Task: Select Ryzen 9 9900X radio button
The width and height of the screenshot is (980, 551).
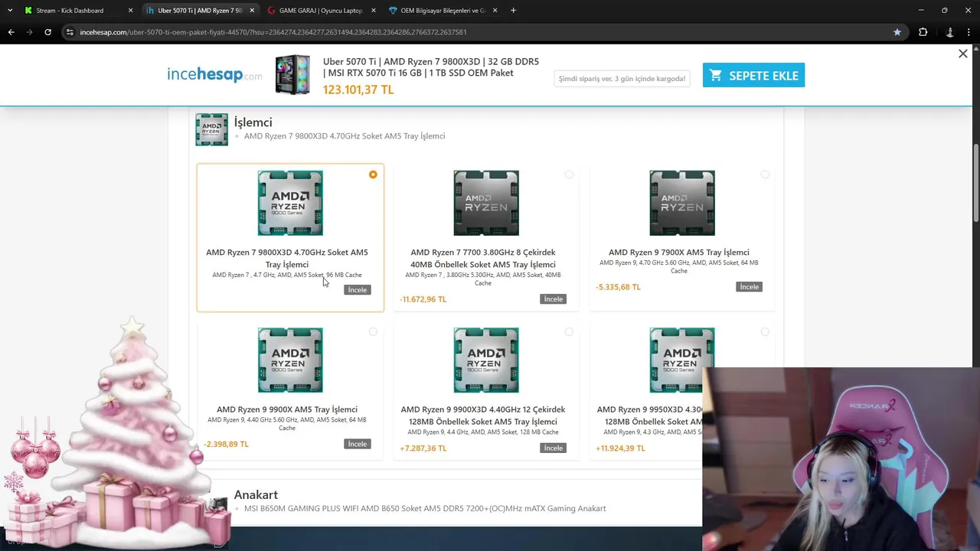Action: click(373, 332)
